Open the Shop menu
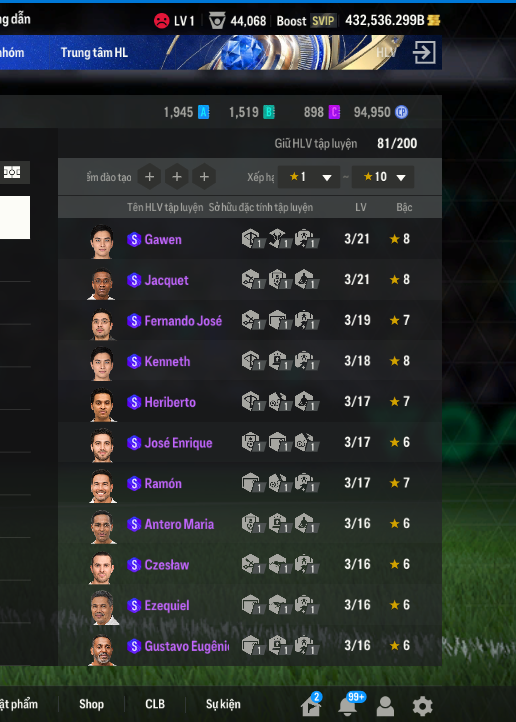 (91, 704)
